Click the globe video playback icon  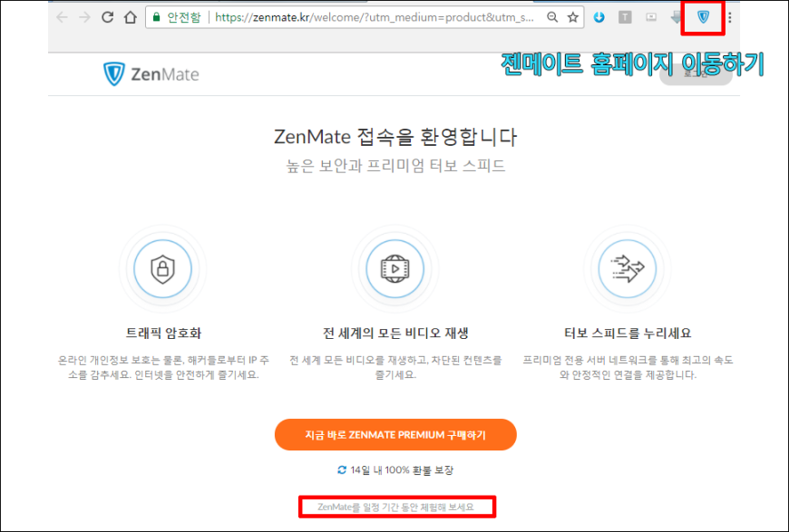[395, 268]
